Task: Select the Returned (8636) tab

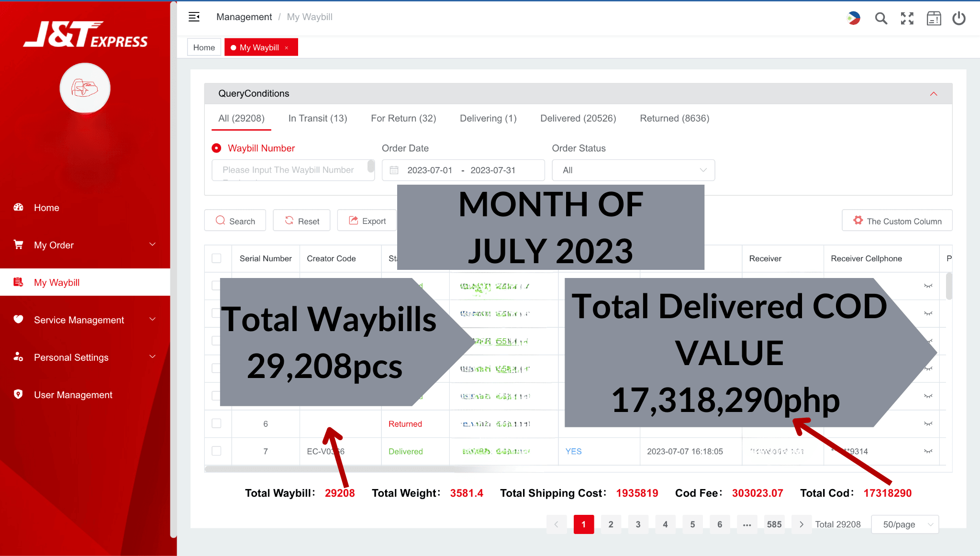Action: (675, 118)
